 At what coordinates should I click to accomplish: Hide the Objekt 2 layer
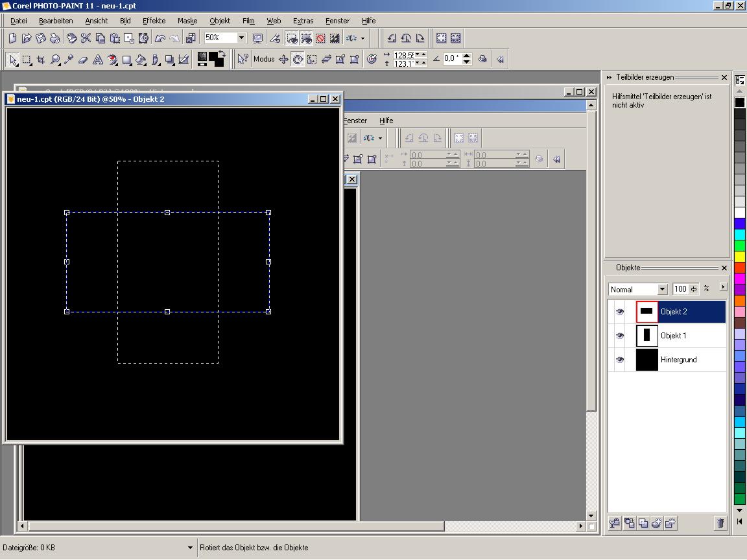(619, 312)
